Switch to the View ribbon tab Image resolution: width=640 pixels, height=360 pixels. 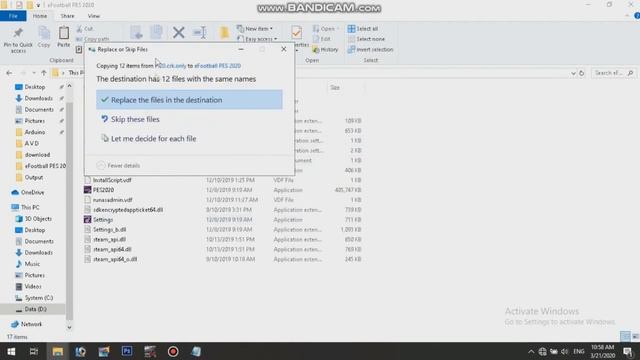[93, 16]
